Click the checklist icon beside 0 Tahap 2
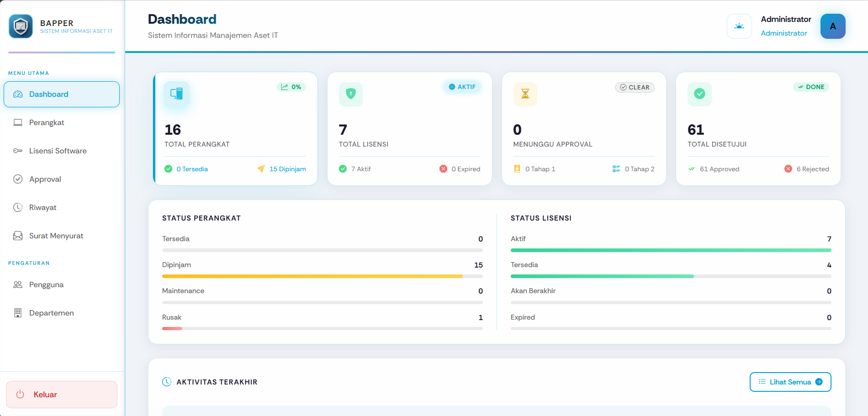868x416 pixels. click(616, 169)
